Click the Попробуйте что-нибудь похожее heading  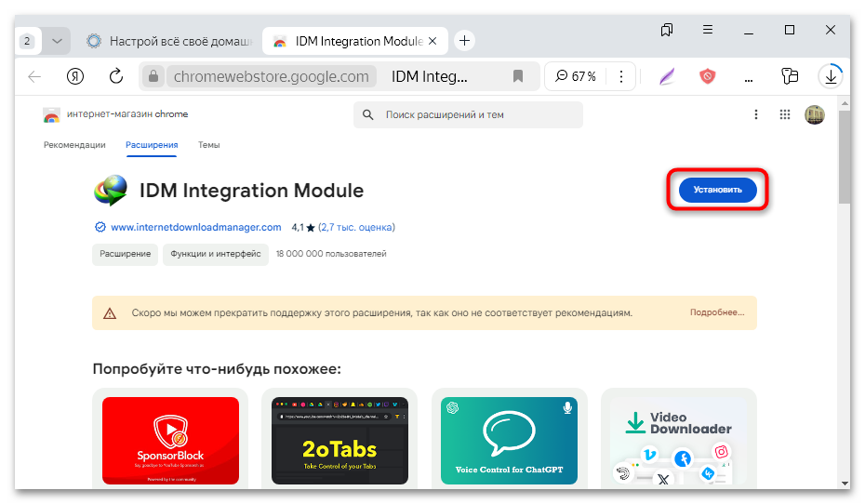(x=217, y=369)
